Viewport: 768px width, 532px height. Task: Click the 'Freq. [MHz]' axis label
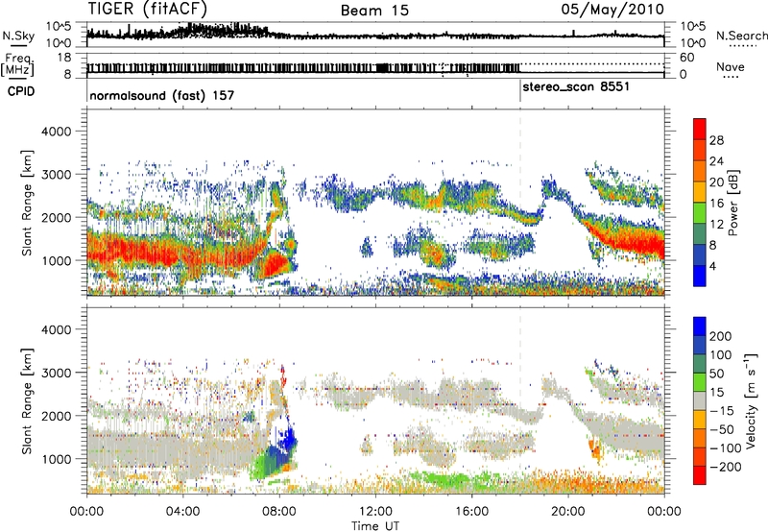pyautogui.click(x=17, y=65)
